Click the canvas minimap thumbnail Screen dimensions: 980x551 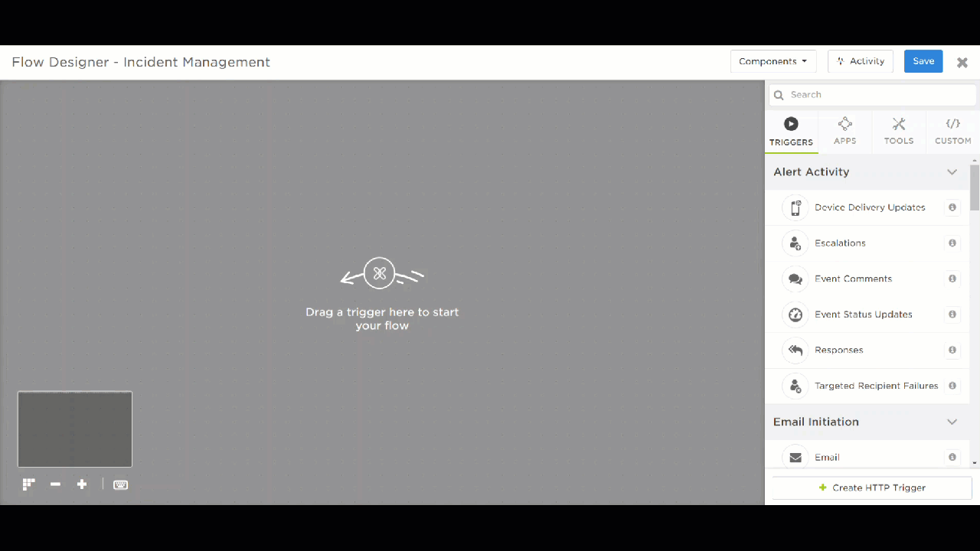pos(75,429)
